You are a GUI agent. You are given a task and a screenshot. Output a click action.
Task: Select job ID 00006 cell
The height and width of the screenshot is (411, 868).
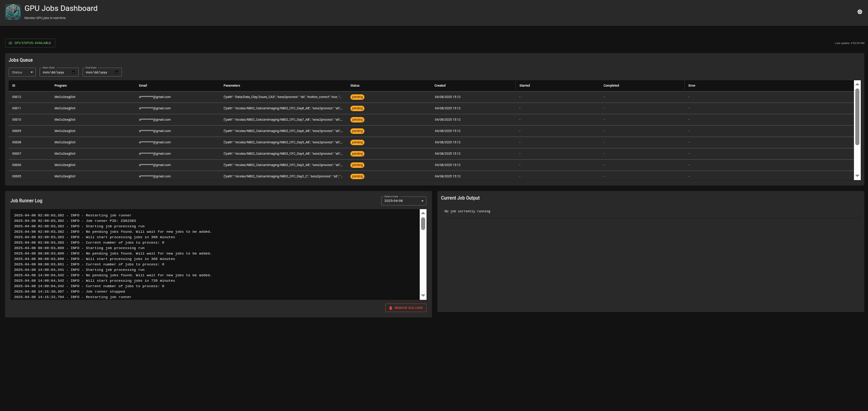17,165
